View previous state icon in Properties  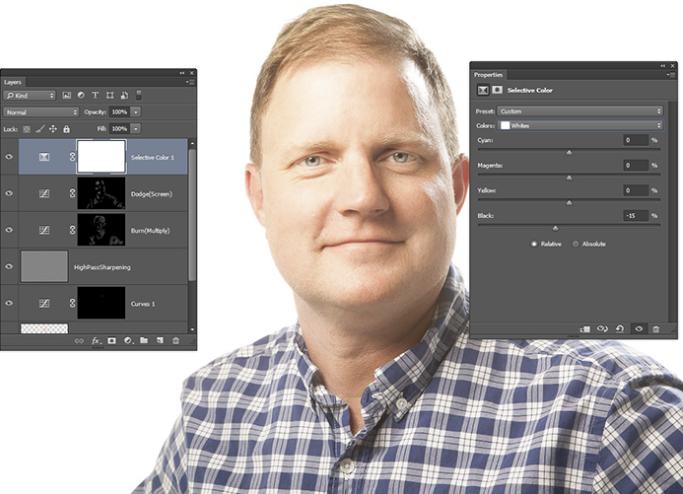[x=602, y=328]
